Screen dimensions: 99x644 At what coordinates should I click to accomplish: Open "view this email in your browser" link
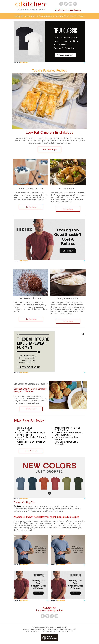[68, 10]
